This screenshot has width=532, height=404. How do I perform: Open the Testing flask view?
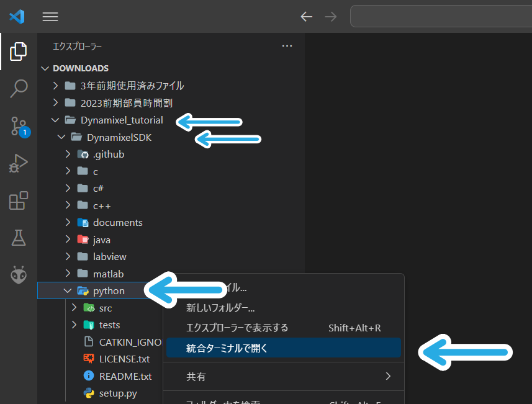coord(19,238)
